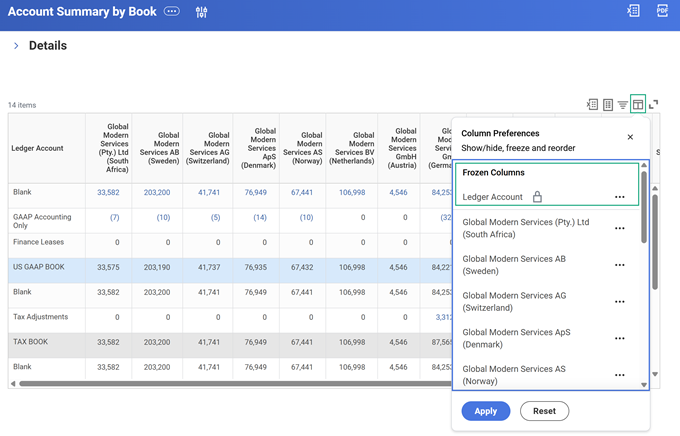Click the table filter icon
The height and width of the screenshot is (436, 680).
(623, 105)
